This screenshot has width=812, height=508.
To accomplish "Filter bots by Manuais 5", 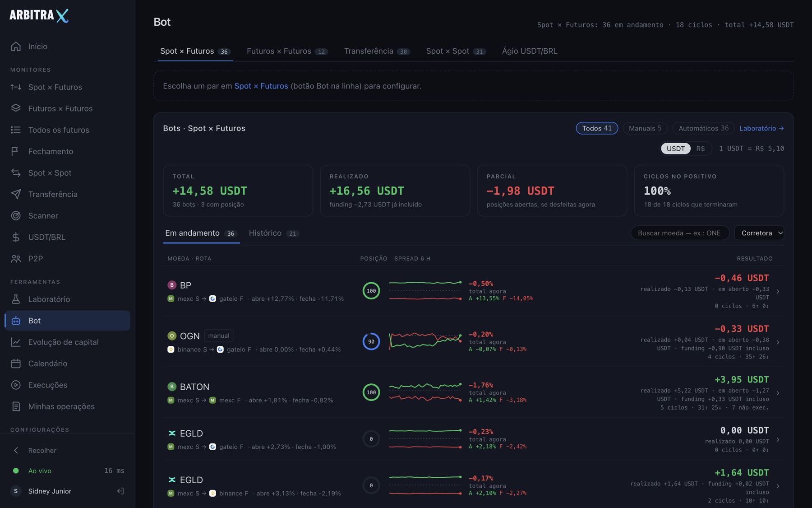I will (645, 128).
